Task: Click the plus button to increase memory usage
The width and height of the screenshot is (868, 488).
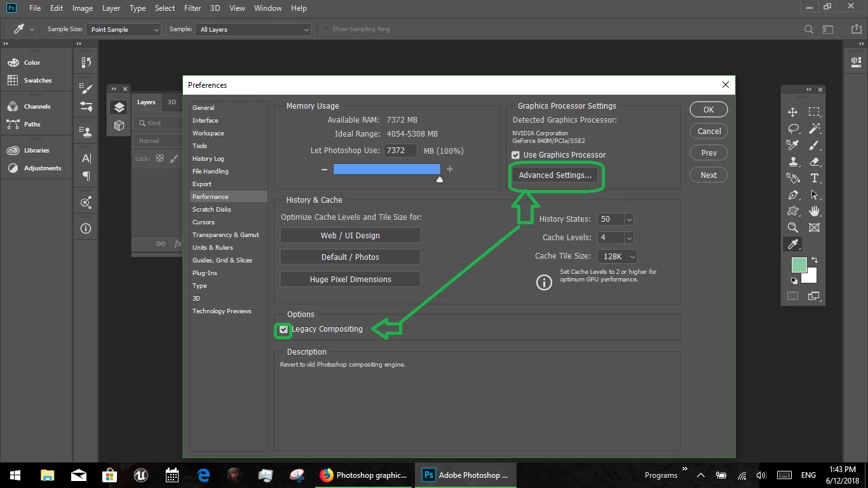Action: tap(450, 169)
